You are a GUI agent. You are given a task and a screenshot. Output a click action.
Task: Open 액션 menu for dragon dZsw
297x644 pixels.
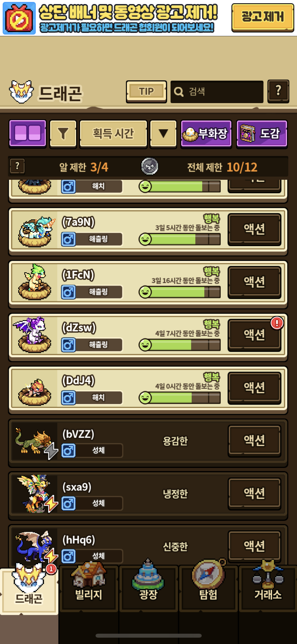click(254, 335)
